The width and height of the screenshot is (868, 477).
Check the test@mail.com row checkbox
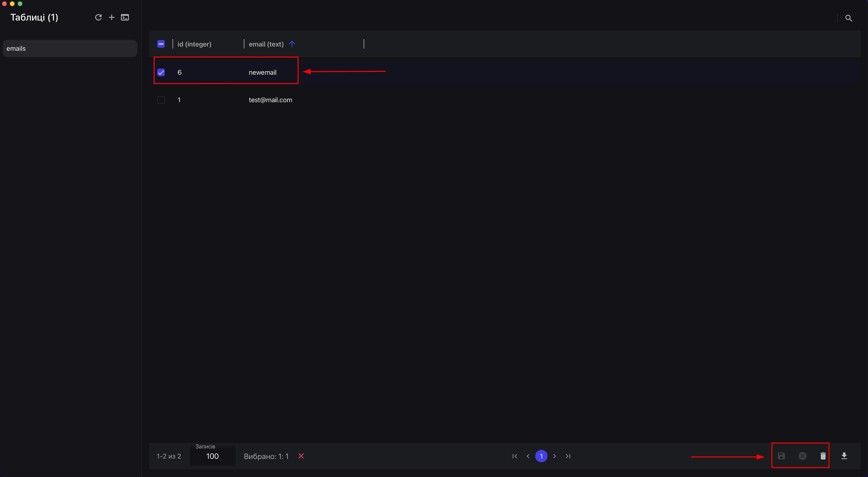pos(161,100)
